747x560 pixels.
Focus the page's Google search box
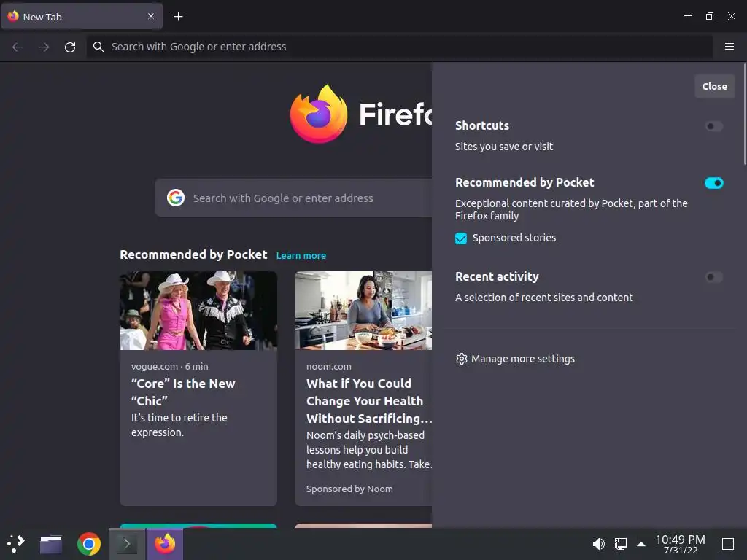[293, 198]
